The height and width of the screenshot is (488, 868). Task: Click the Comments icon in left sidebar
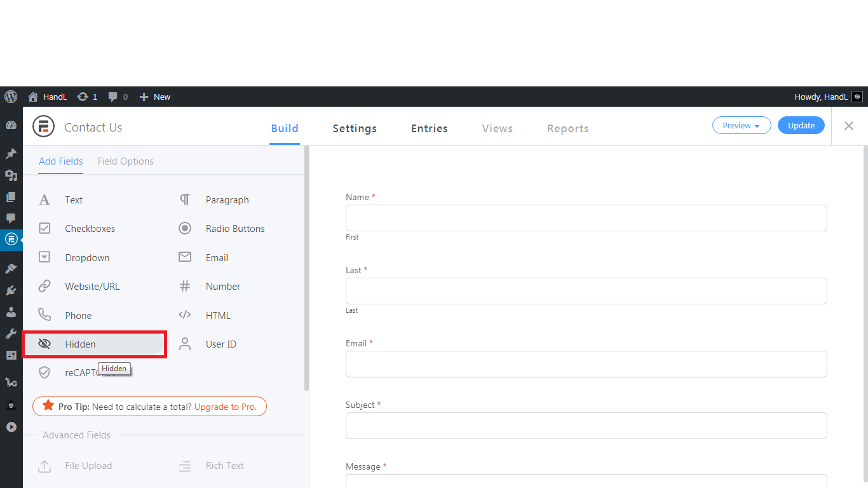pos(11,218)
